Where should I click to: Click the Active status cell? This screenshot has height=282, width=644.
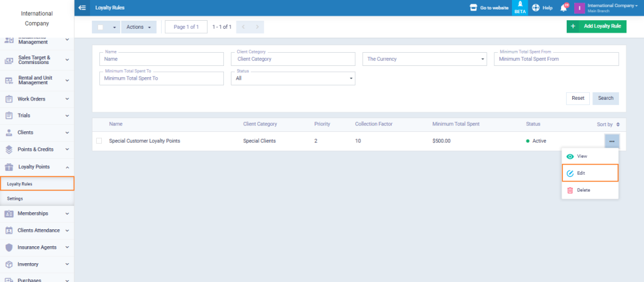click(536, 141)
